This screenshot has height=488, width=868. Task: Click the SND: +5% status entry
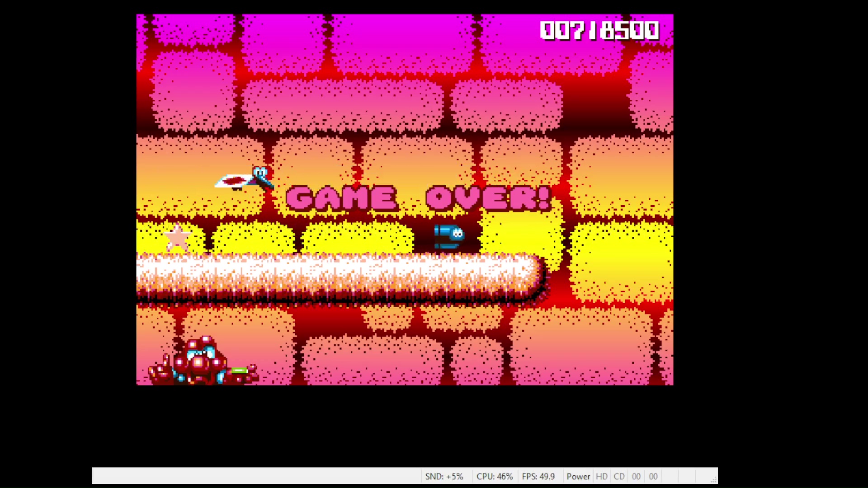444,476
